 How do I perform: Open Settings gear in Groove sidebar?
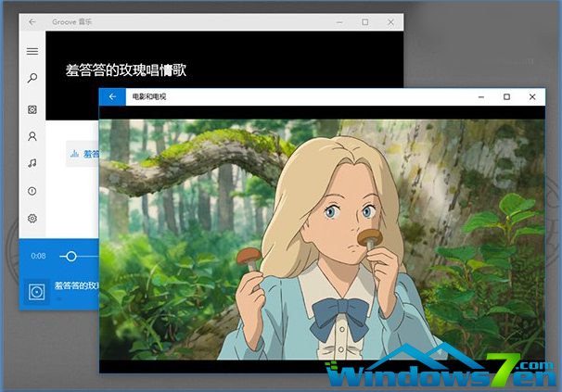pos(32,218)
